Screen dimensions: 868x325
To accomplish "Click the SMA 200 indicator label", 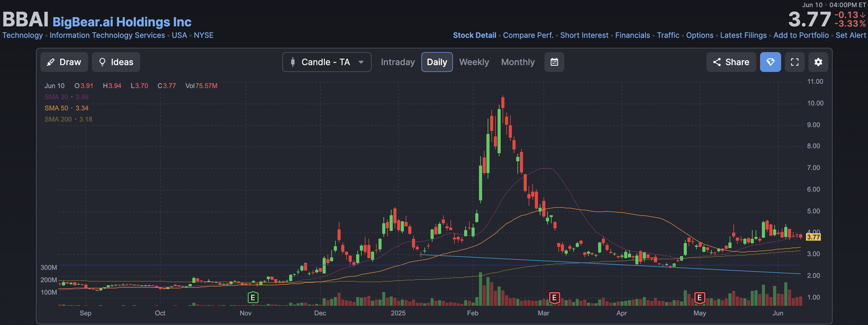I will (58, 119).
